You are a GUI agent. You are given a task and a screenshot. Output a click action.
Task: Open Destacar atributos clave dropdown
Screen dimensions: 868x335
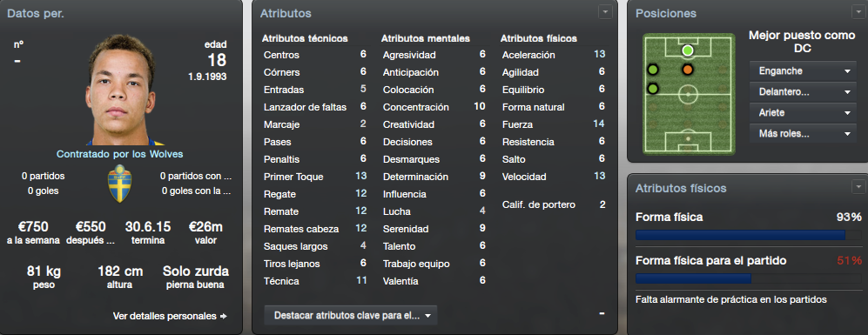coord(351,316)
